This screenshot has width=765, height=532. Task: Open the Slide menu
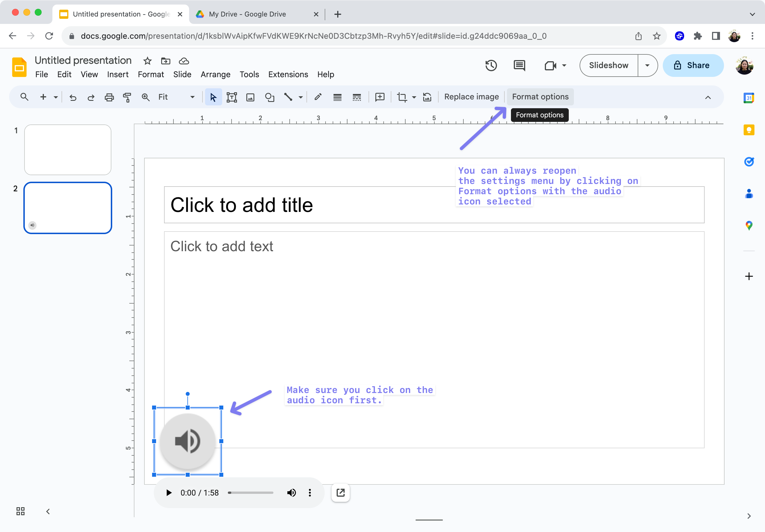pyautogui.click(x=182, y=74)
